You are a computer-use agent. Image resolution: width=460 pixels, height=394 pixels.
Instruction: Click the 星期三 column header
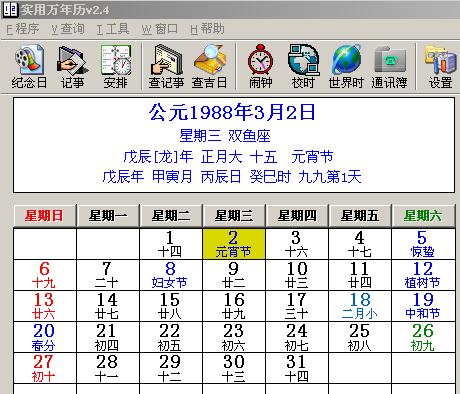pos(234,216)
